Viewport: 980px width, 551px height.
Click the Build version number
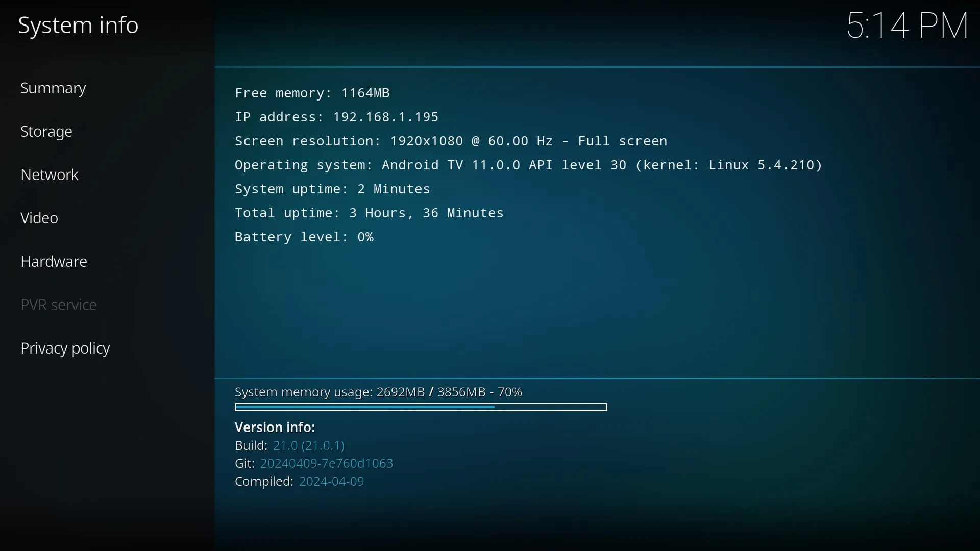[309, 446]
